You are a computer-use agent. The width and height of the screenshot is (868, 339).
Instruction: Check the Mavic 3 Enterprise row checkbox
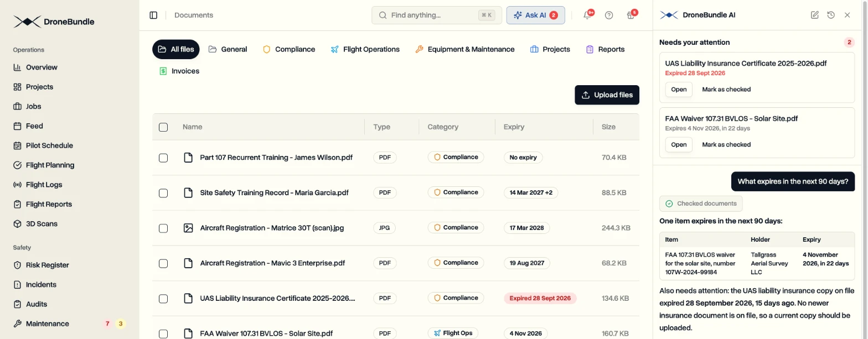[163, 263]
